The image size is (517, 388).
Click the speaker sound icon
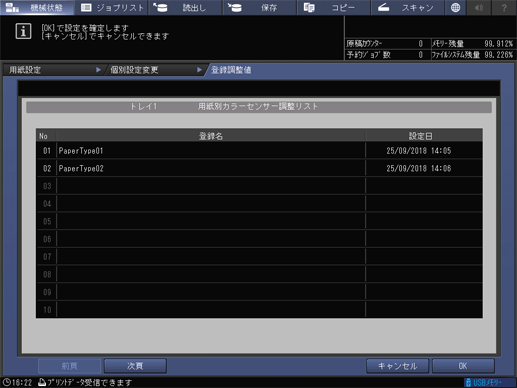(479, 7)
